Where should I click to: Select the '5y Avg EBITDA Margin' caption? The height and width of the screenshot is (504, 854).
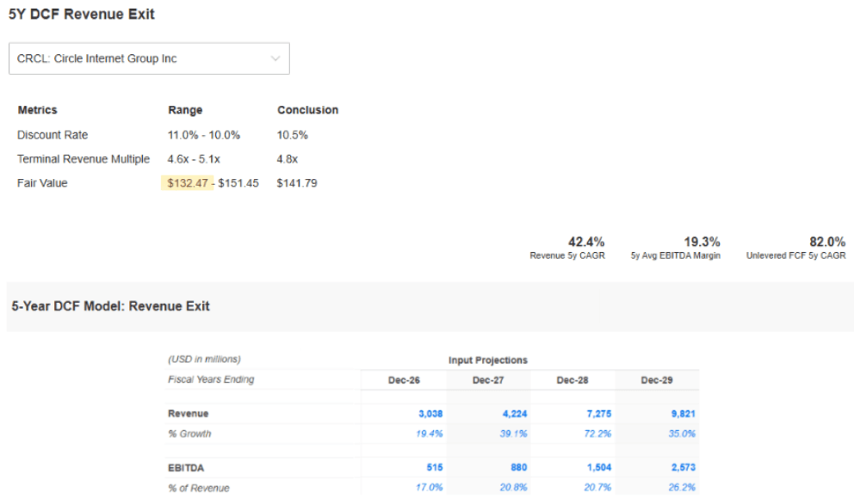[x=675, y=255]
